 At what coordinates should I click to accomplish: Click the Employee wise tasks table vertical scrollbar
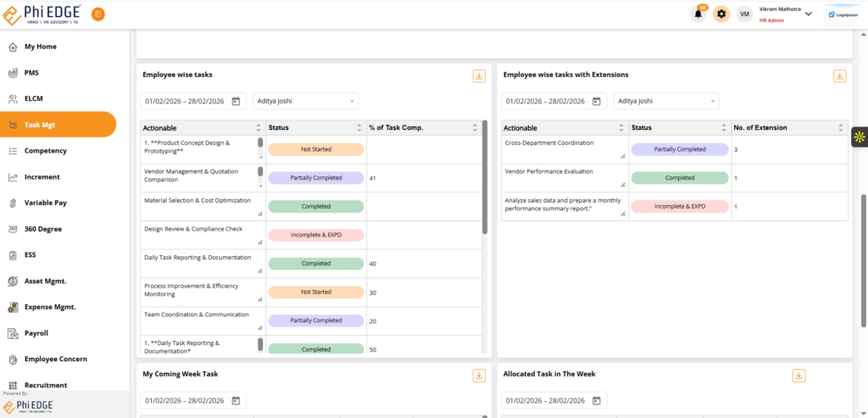[x=485, y=178]
